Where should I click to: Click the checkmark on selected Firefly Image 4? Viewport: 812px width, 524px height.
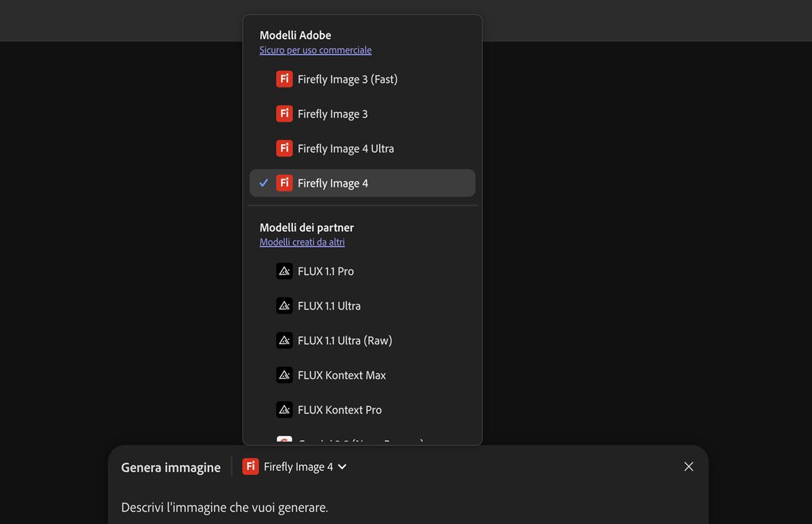pyautogui.click(x=264, y=183)
